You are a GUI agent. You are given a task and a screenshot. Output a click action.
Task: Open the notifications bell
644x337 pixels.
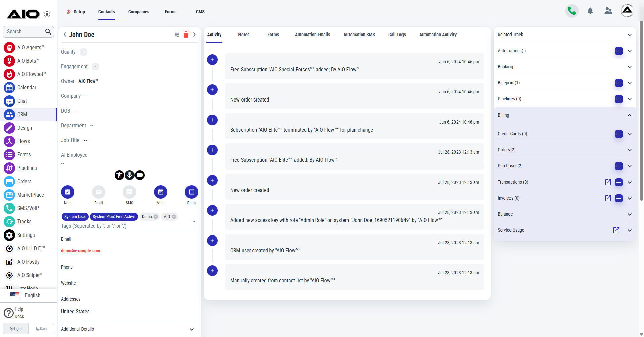tap(590, 11)
